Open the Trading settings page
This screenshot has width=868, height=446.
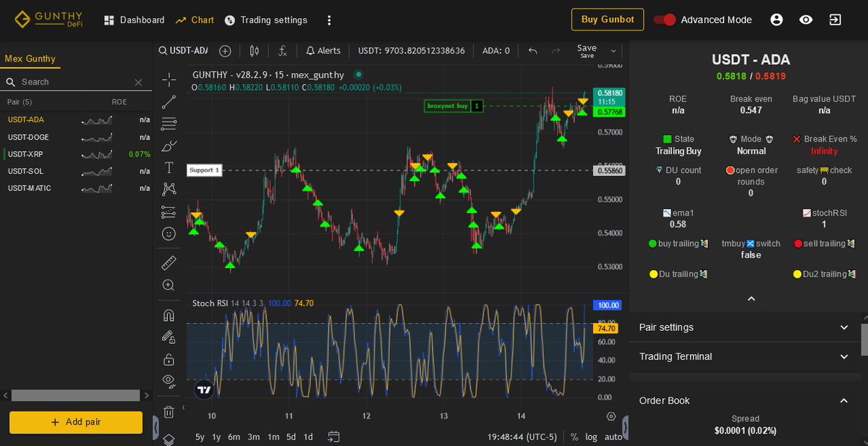click(265, 20)
